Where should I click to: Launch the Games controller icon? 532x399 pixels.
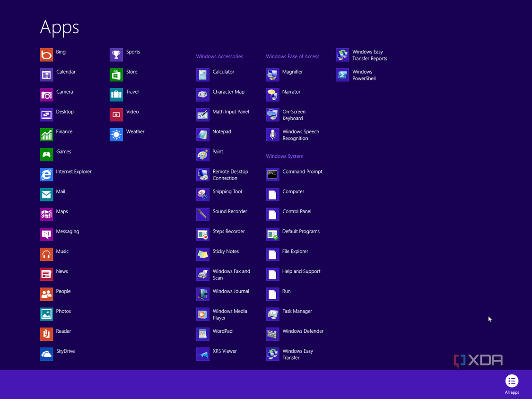pyautogui.click(x=46, y=155)
